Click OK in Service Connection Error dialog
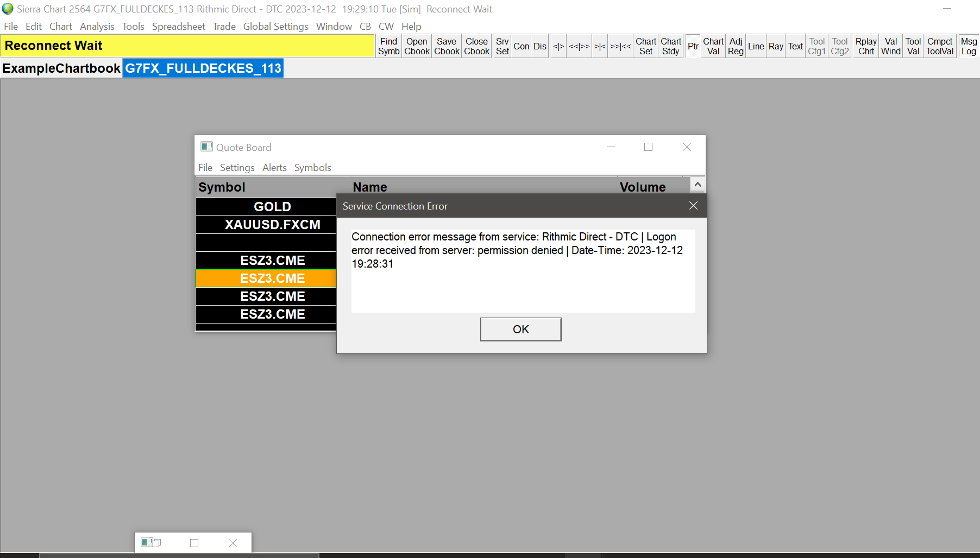The height and width of the screenshot is (558, 980). [520, 329]
